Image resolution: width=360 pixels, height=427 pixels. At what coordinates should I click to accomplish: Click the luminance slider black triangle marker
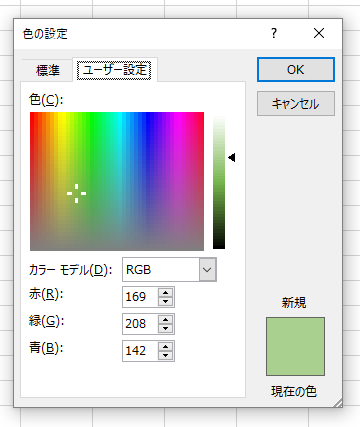(x=232, y=157)
